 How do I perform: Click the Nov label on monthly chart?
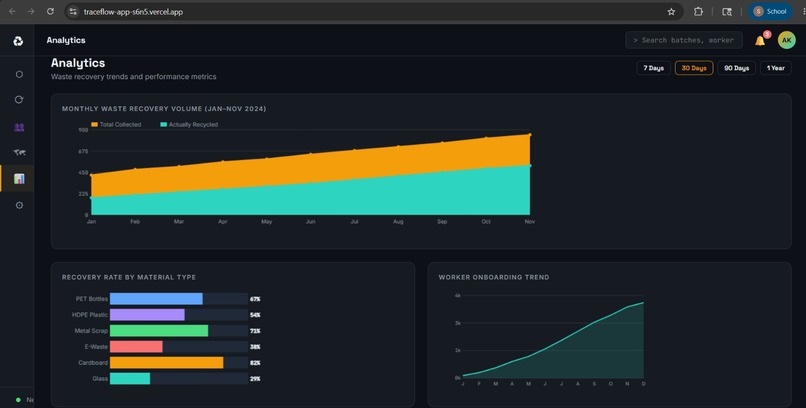(x=529, y=221)
